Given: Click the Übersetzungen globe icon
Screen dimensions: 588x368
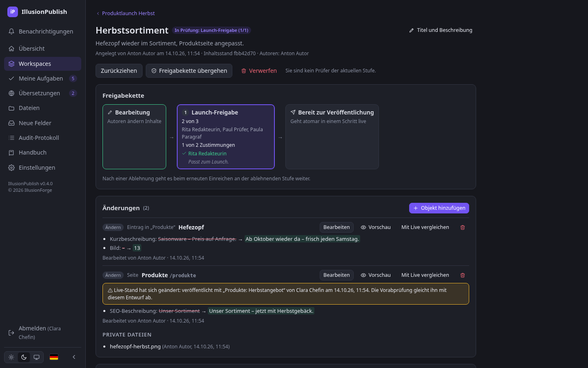Looking at the screenshot, I should [x=11, y=93].
